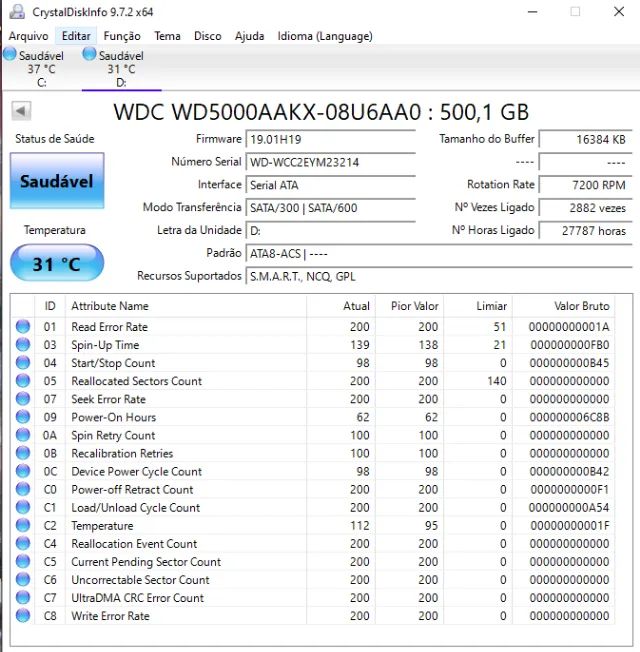Viewport: 640px width, 652px height.
Task: Click raw value 00000000A54
Action: [x=569, y=507]
